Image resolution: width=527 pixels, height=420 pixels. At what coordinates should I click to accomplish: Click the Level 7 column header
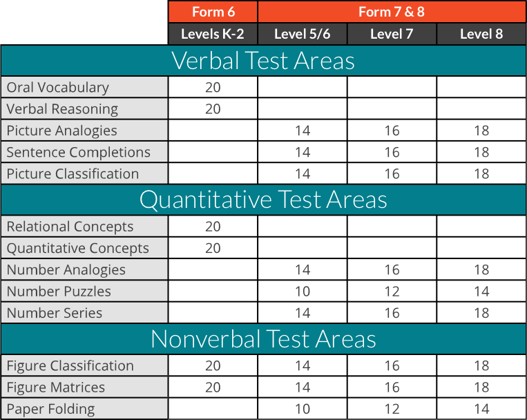[x=391, y=34]
